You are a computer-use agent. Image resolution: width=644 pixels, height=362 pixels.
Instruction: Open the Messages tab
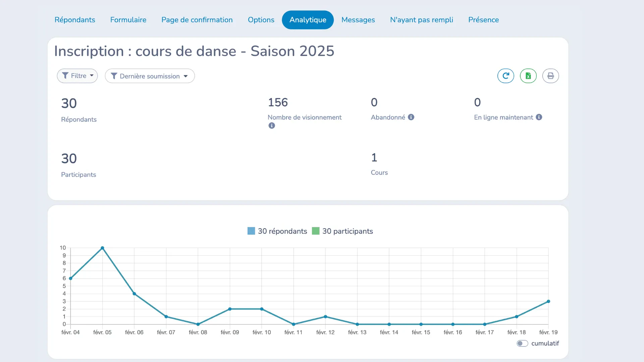pyautogui.click(x=358, y=20)
